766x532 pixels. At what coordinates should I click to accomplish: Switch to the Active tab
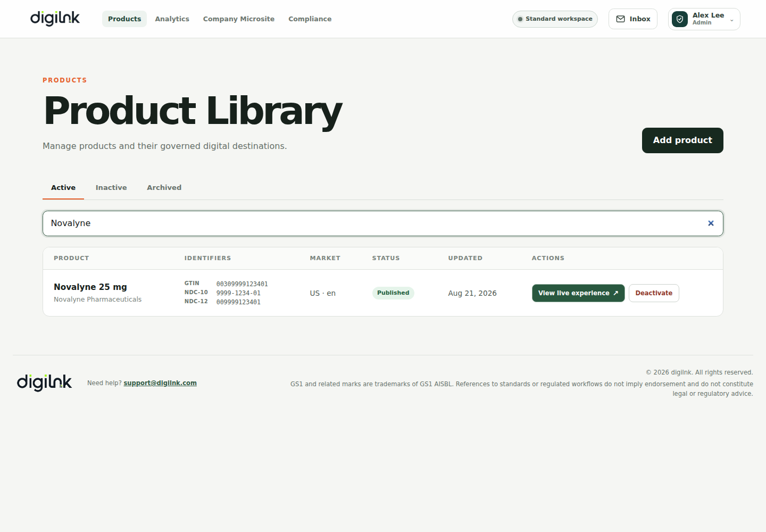(x=63, y=188)
